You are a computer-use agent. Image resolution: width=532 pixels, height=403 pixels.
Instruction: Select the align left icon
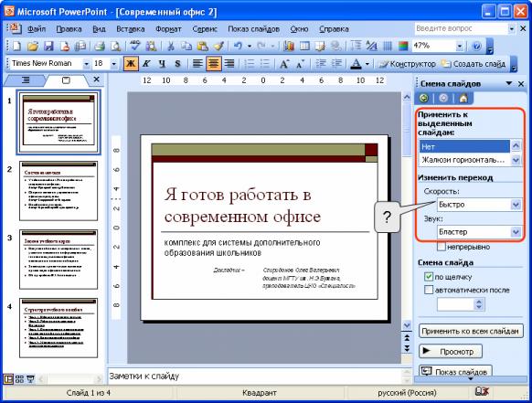[x=197, y=64]
